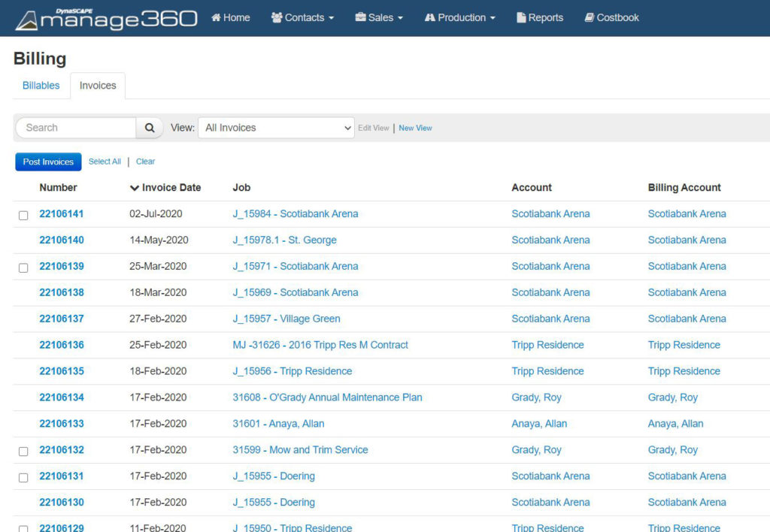Open invoice number 22106138

click(62, 292)
